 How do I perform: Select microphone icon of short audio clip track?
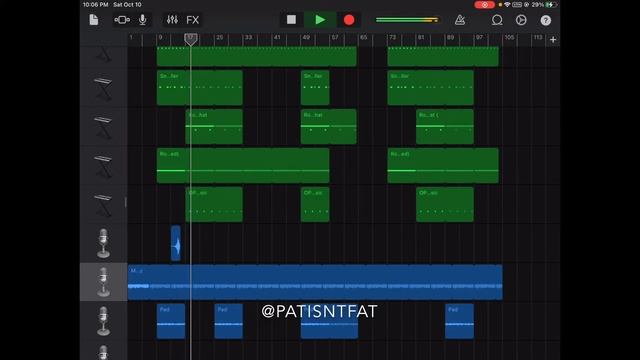103,243
